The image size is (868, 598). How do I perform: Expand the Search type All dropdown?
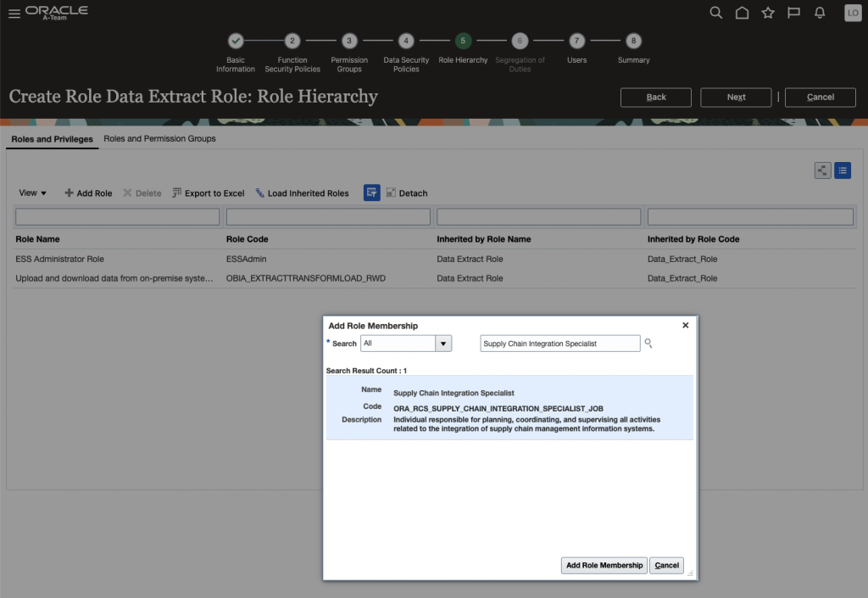coord(443,344)
